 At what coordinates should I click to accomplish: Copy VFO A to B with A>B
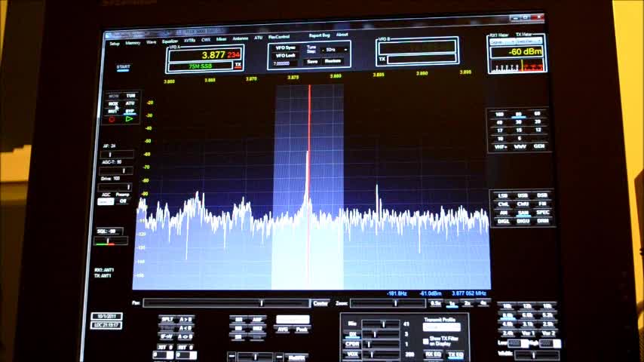pos(186,319)
